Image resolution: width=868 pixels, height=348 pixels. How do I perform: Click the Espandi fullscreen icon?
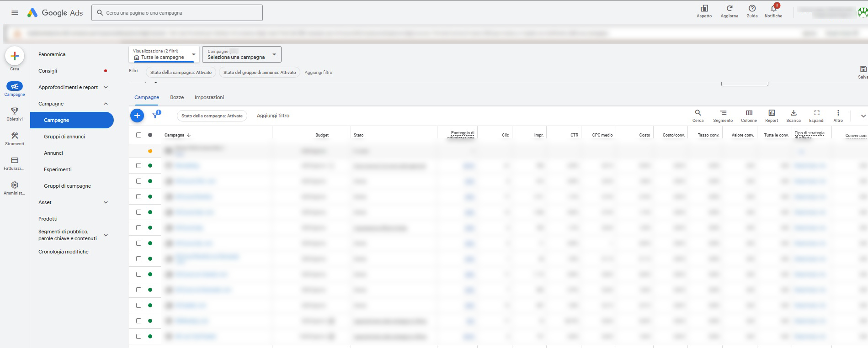(x=817, y=113)
